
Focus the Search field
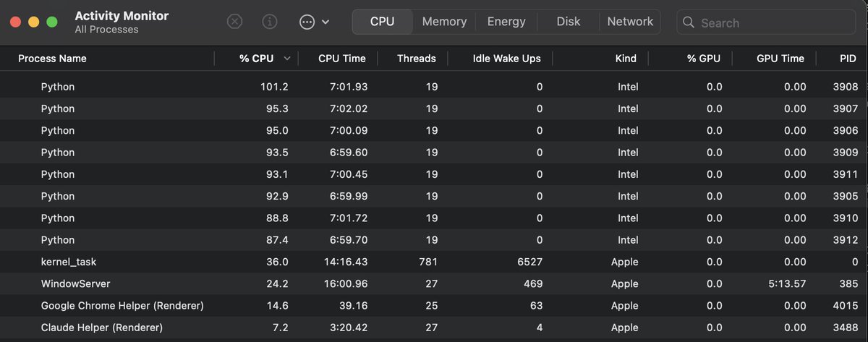(x=767, y=22)
